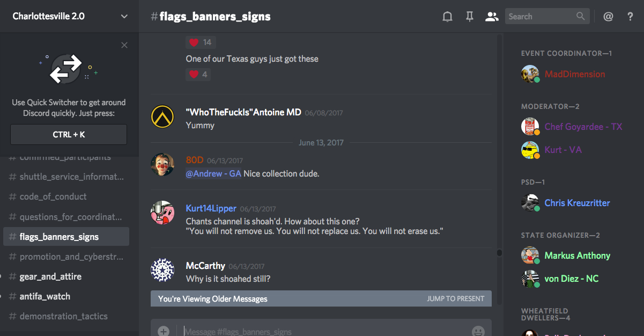Click the CTRL + K shortcut button
This screenshot has width=644, height=336.
[x=69, y=135]
